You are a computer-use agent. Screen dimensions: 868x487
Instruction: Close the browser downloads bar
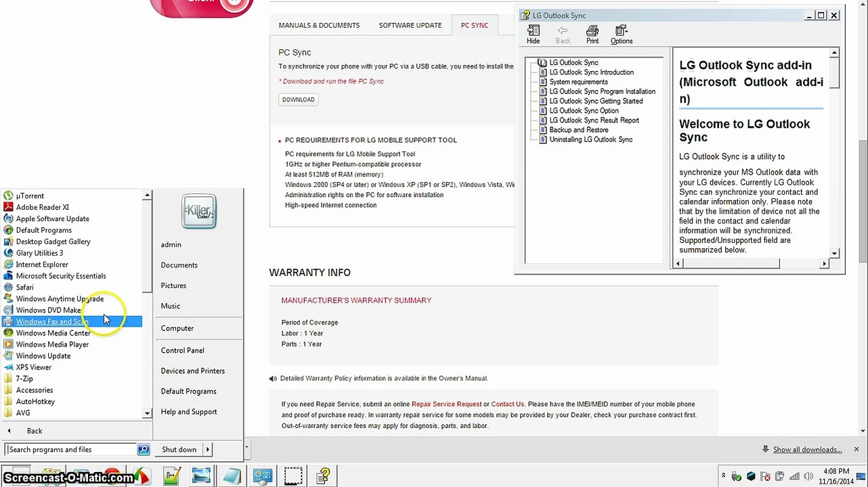click(856, 449)
